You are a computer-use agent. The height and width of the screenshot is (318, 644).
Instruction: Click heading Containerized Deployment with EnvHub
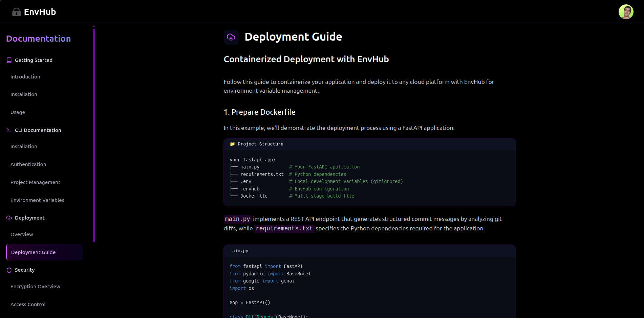(x=306, y=59)
